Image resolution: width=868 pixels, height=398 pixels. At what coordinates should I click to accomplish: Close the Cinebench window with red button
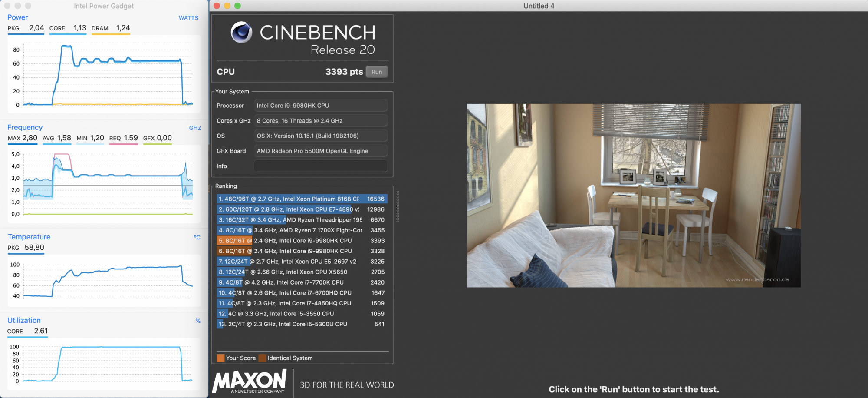click(217, 6)
